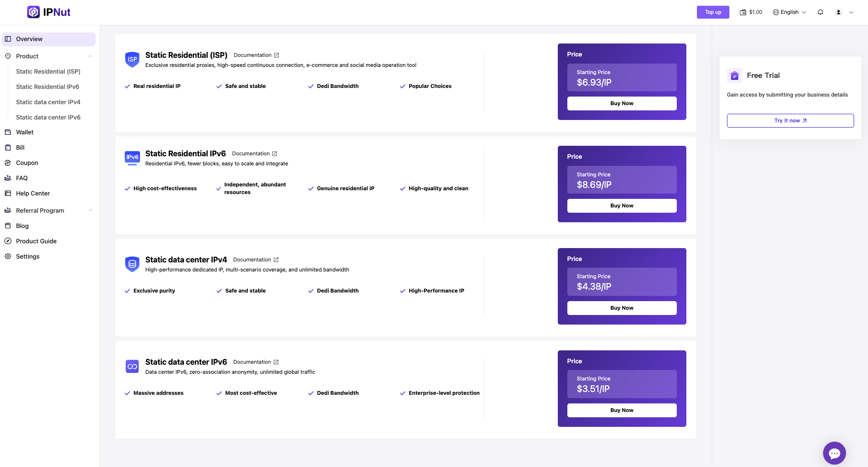Click the Popular Choices feature label
The image size is (868, 467).
(430, 87)
